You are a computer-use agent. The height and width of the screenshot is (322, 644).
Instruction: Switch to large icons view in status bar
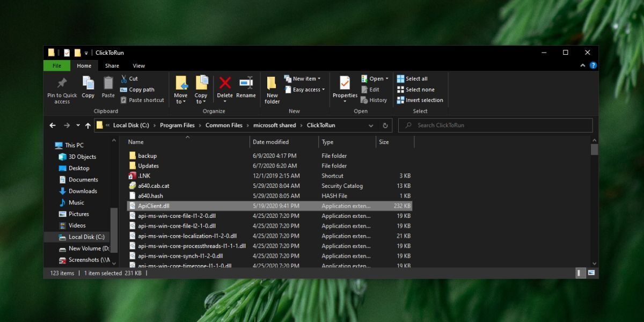pyautogui.click(x=591, y=273)
